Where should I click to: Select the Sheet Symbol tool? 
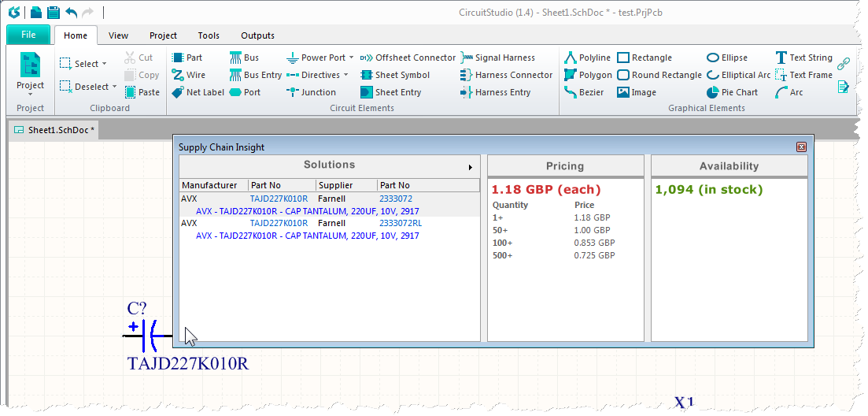401,75
